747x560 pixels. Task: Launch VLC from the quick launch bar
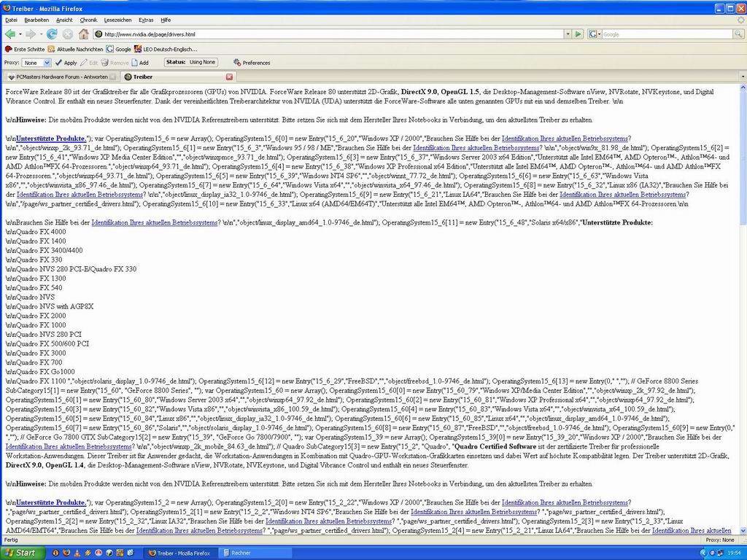77,553
